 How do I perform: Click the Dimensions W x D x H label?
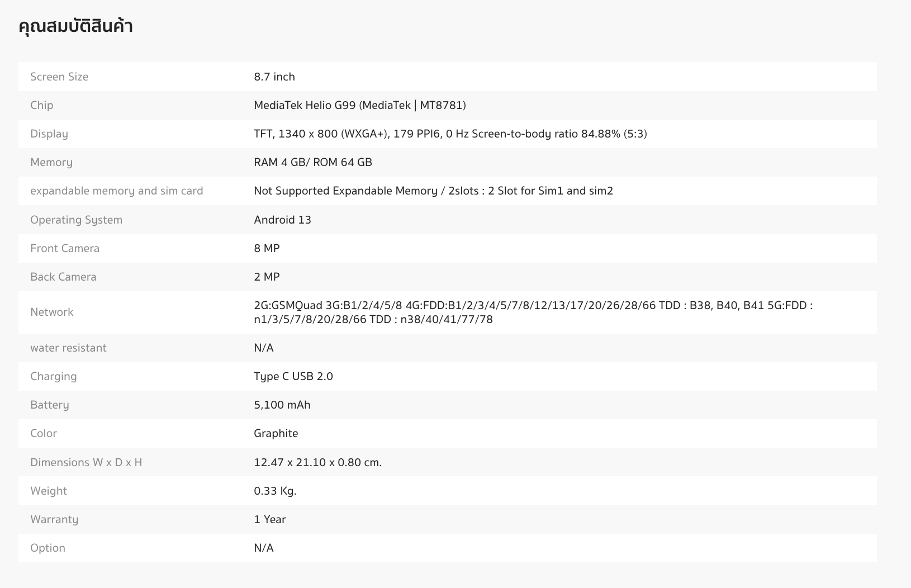pos(86,462)
